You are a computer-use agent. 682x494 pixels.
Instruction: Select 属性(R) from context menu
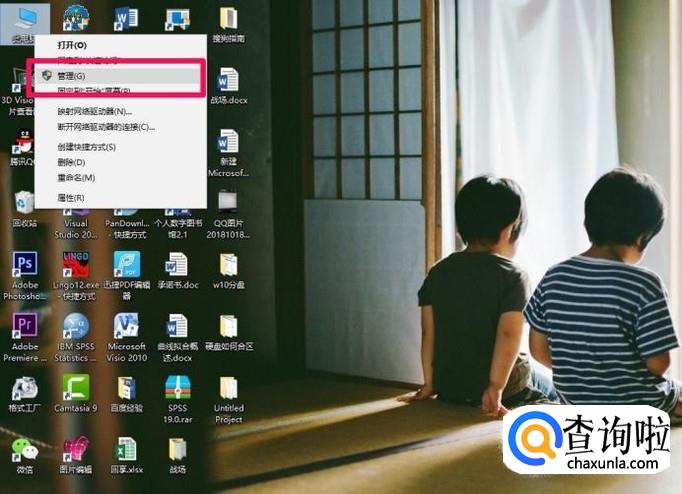pyautogui.click(x=71, y=198)
